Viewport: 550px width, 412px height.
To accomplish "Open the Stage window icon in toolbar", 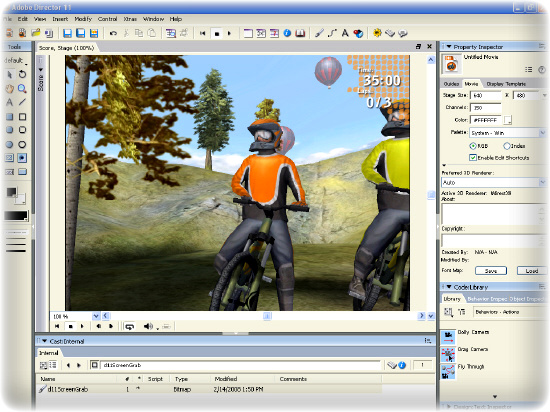I will (x=248, y=33).
